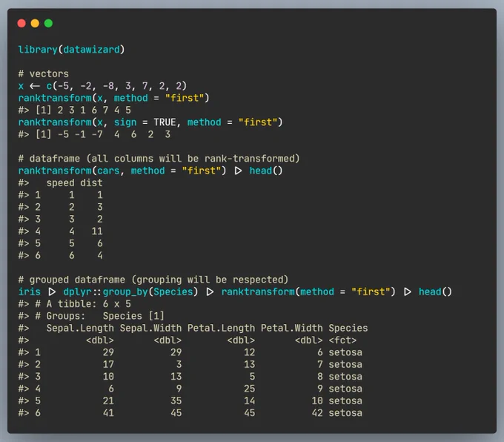Click the '<fct>' type label
This screenshot has height=442, width=504.
coord(342,340)
